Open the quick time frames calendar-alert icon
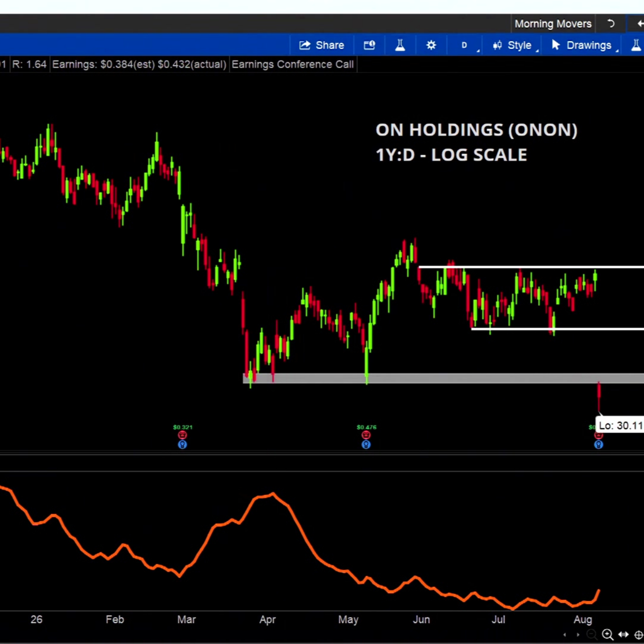 tap(369, 45)
